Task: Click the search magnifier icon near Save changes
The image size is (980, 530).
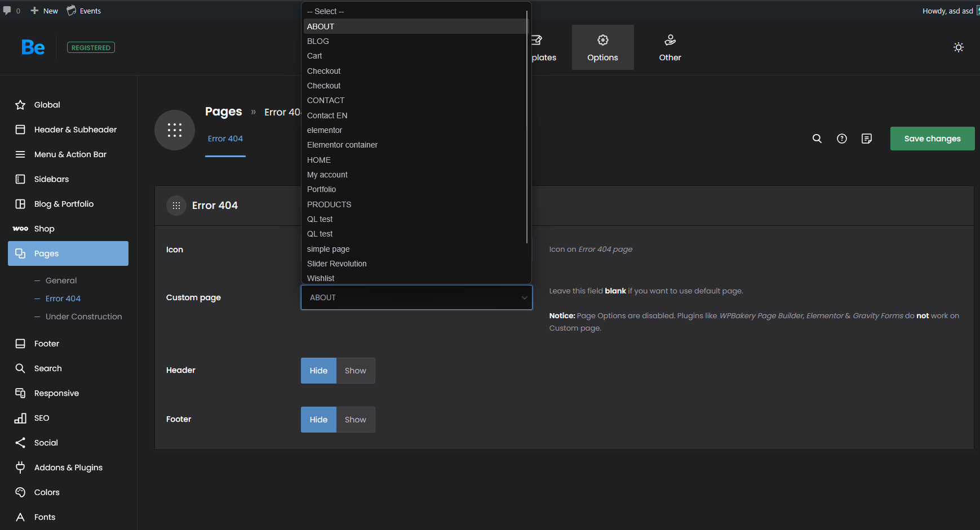Action: click(x=817, y=139)
